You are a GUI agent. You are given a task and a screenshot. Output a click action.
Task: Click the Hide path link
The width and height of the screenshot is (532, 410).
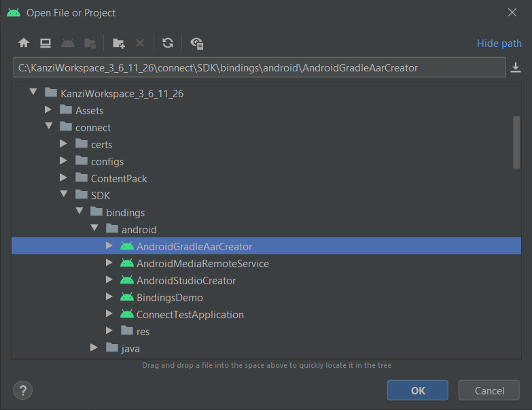499,43
